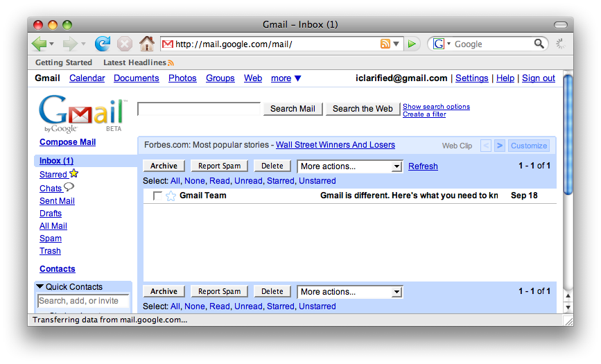Click the green Go arrow beside address bar
Screen dimensions: 601x364
(x=412, y=44)
